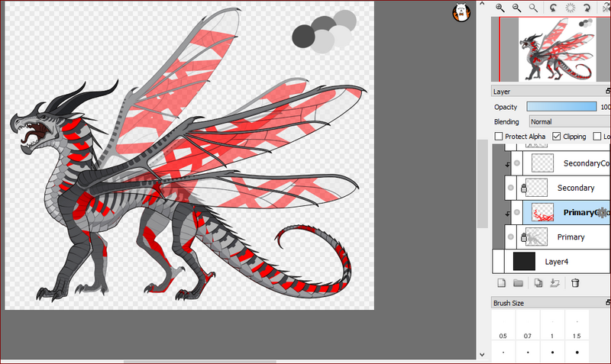Image resolution: width=611 pixels, height=364 pixels.
Task: Undock the Layer panel
Action: (607, 91)
